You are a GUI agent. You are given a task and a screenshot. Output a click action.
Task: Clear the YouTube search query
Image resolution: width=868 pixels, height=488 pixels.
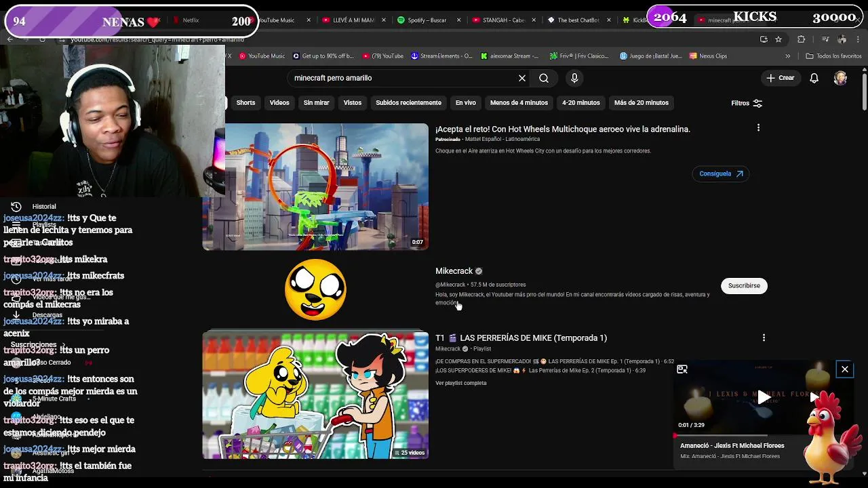(x=522, y=78)
